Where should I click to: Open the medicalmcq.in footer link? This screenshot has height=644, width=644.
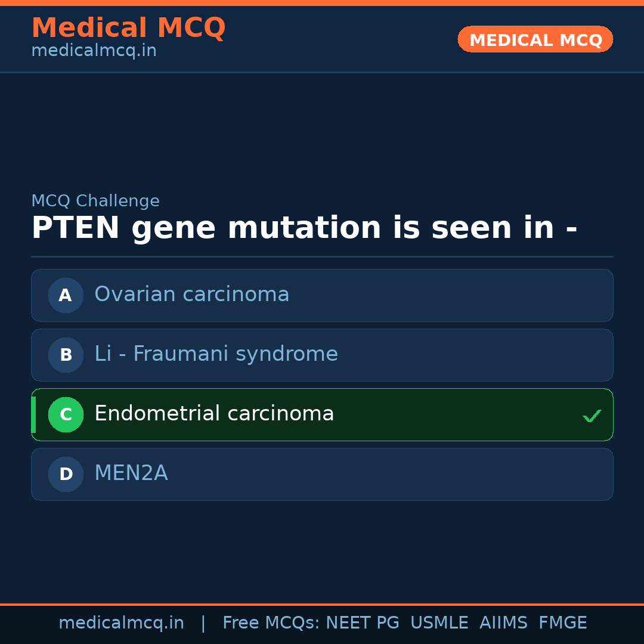[x=121, y=623]
